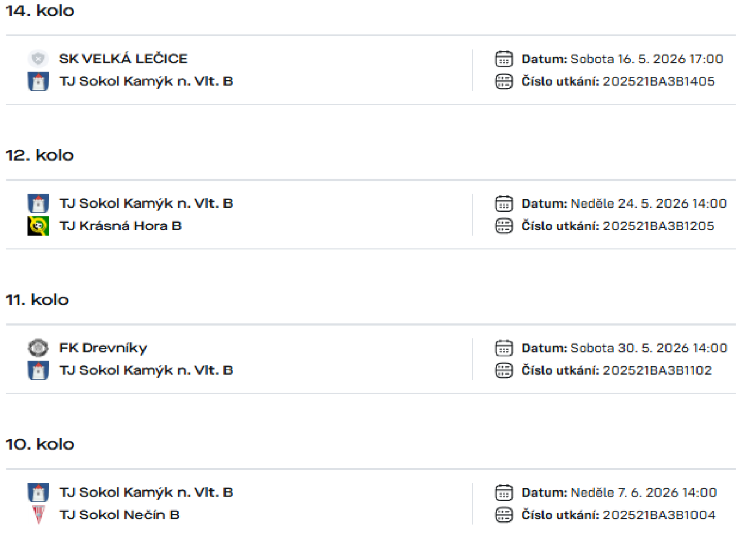Viewport: 756px width, 541px height.
Task: Click the Kamýk crest in 14. kolo
Action: pyautogui.click(x=38, y=81)
